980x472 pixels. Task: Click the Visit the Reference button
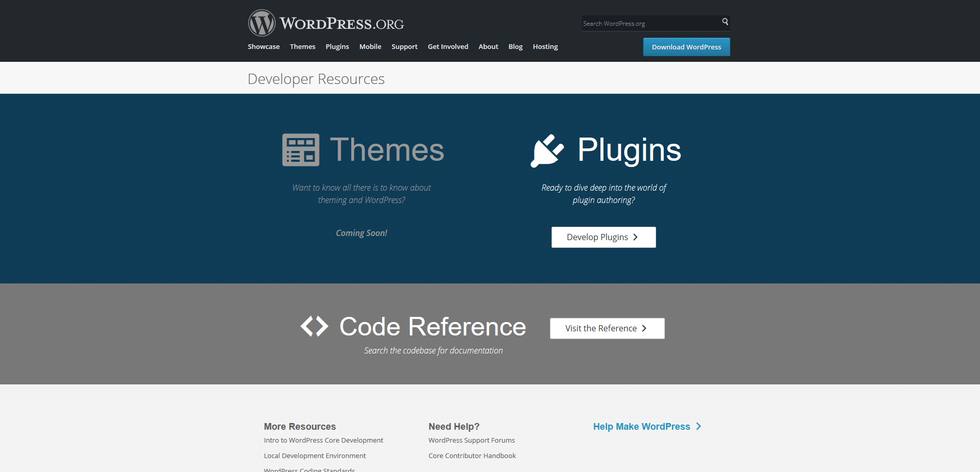pos(607,328)
